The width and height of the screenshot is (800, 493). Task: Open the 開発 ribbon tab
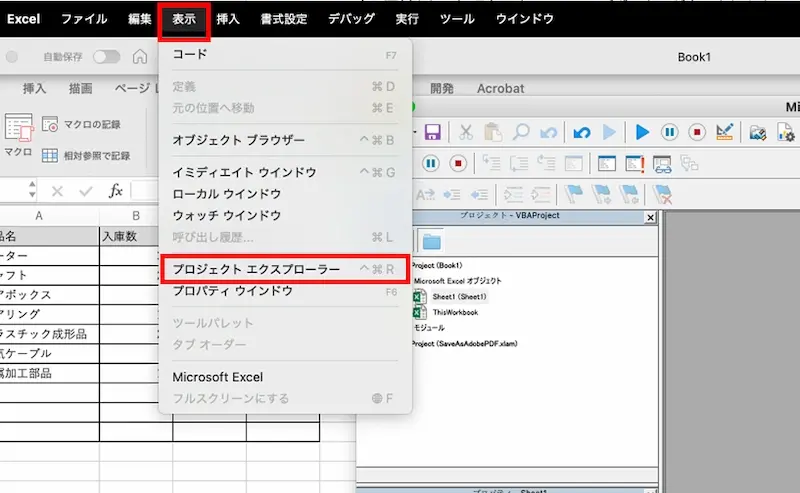(x=442, y=88)
